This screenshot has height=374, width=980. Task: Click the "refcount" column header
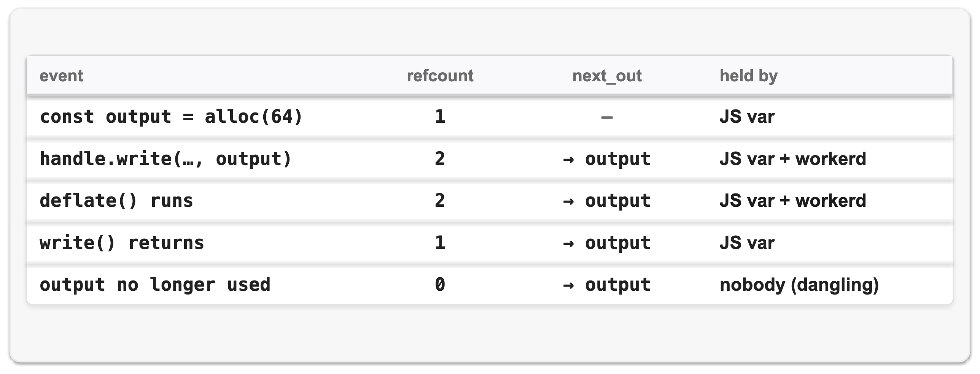(x=440, y=76)
